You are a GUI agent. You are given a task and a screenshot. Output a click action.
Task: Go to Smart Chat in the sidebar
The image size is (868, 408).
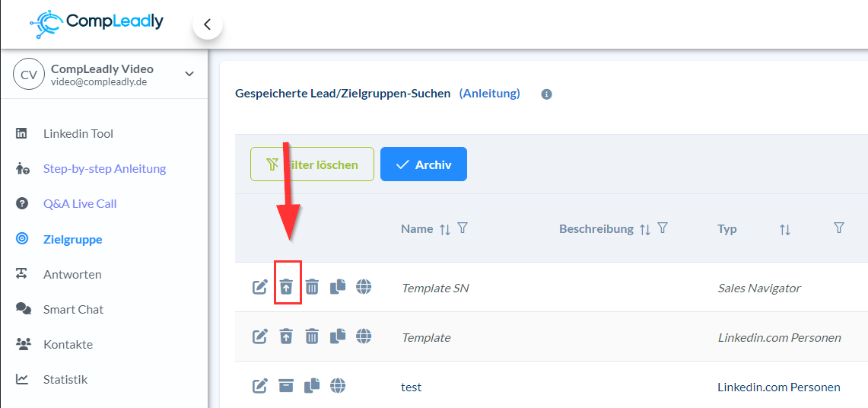[x=73, y=309]
